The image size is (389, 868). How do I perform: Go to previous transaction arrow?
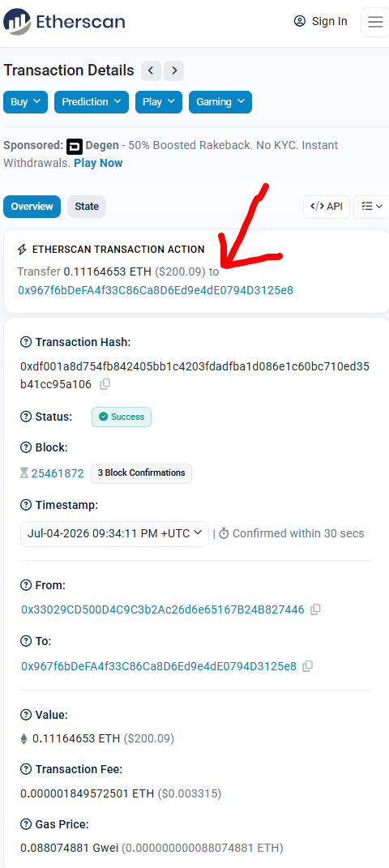click(x=151, y=71)
